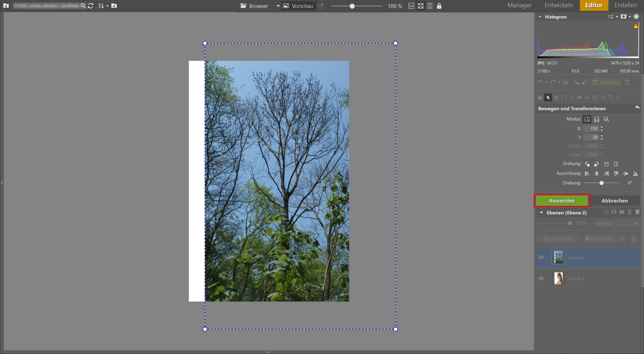Select the selection lasso tool
The height and width of the screenshot is (354, 644).
(572, 98)
